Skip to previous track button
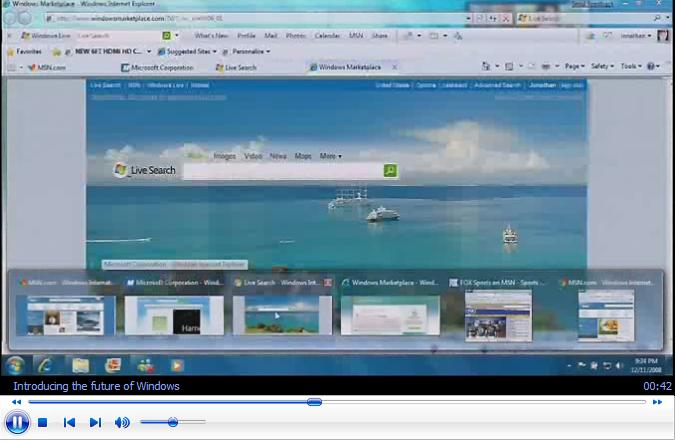This screenshot has width=676, height=442. 69,422
